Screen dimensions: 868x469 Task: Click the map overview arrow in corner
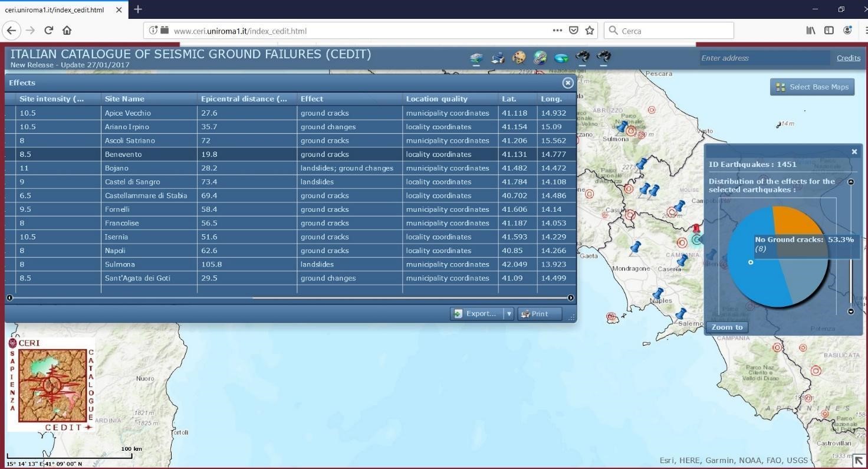point(859,461)
